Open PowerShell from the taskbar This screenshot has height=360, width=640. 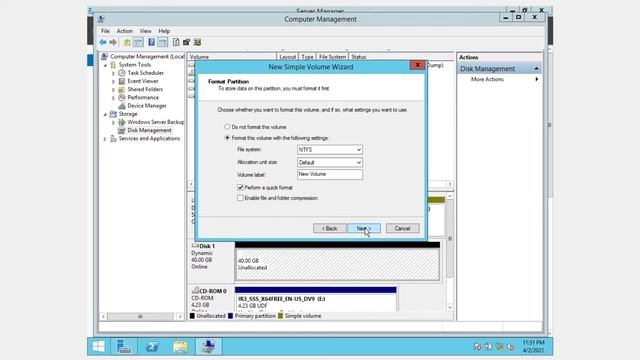[152, 347]
